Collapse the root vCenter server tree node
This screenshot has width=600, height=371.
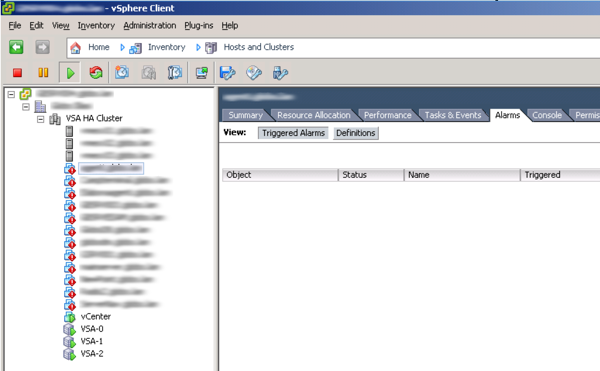(11, 94)
